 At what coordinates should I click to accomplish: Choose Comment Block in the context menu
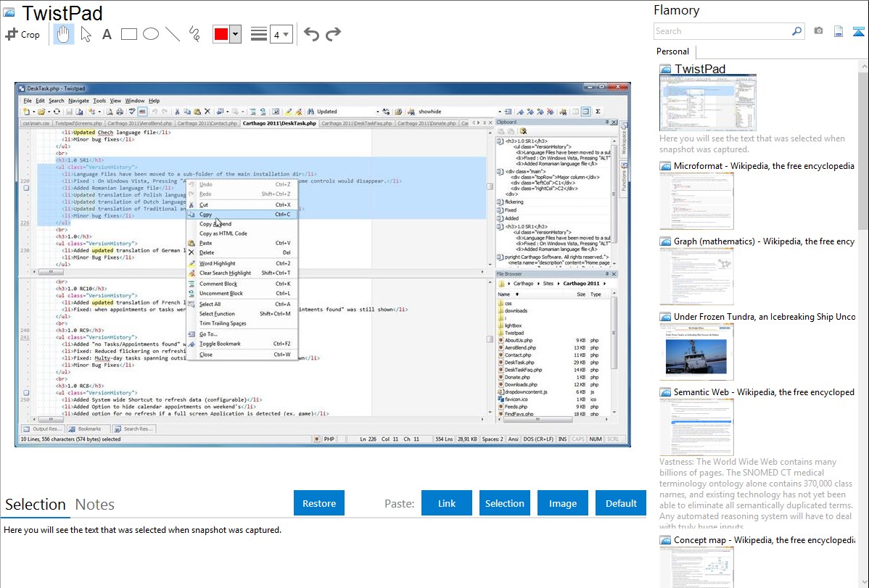pyautogui.click(x=242, y=283)
